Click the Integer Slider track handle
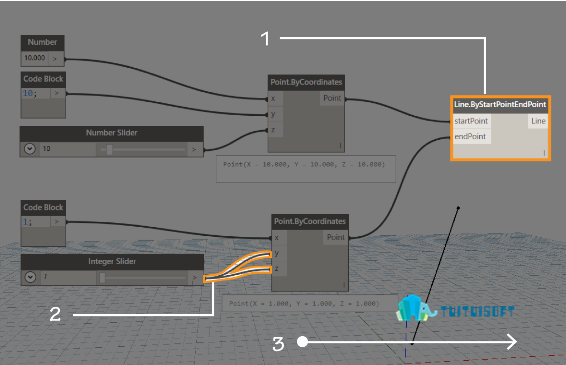This screenshot has height=365, width=566. (102, 277)
